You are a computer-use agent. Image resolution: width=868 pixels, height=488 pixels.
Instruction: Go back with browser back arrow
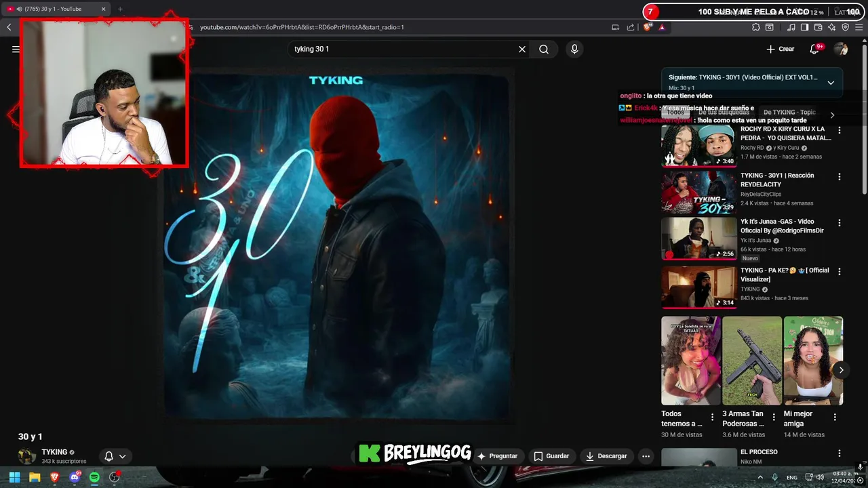tap(9, 27)
